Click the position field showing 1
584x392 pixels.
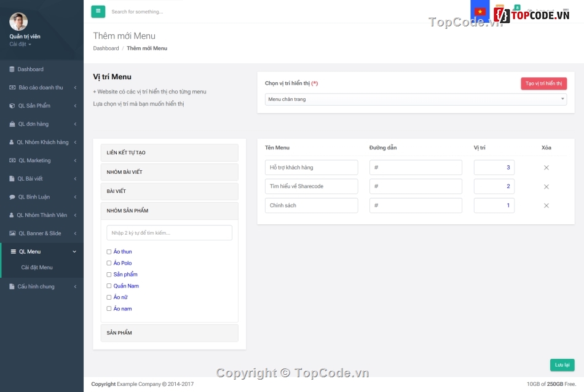494,205
